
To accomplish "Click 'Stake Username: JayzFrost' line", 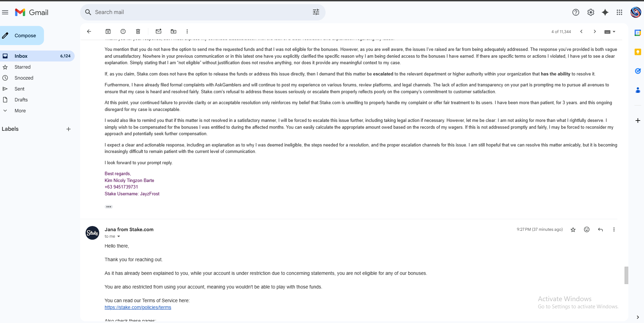I will click(132, 194).
